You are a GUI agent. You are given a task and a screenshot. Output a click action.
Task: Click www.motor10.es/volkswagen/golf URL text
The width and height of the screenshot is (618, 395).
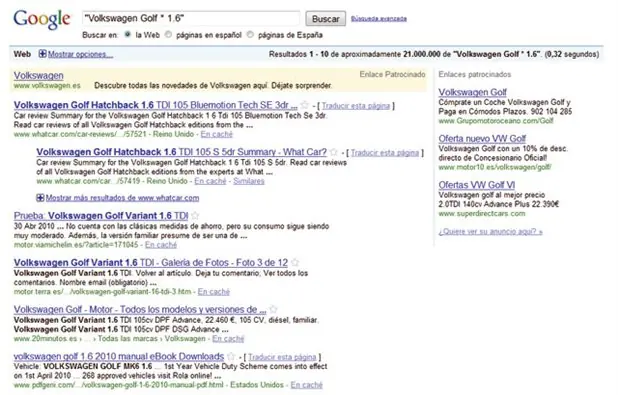pos(495,168)
